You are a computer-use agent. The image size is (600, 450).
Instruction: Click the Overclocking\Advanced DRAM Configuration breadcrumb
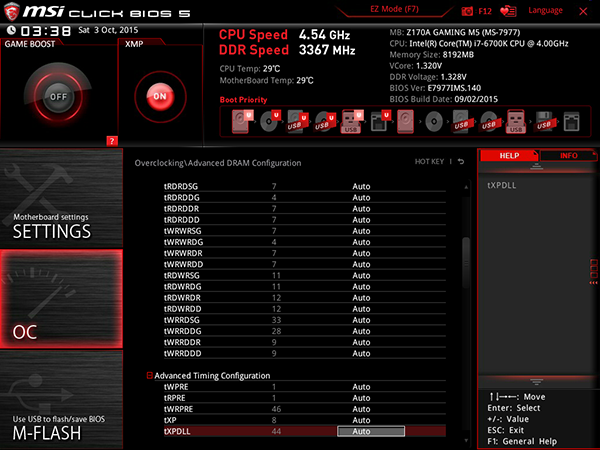point(218,163)
